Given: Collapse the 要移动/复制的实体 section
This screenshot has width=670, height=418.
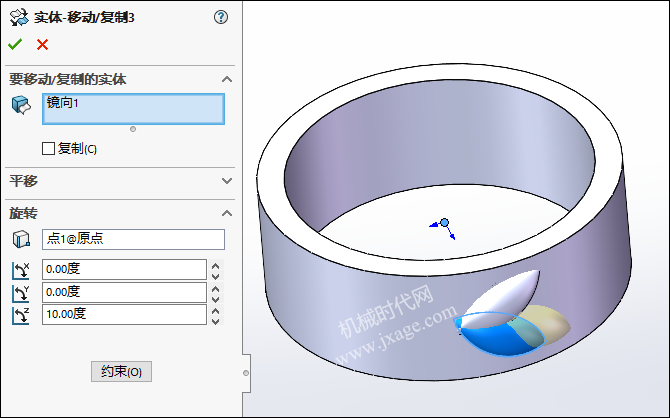Looking at the screenshot, I should tap(227, 79).
